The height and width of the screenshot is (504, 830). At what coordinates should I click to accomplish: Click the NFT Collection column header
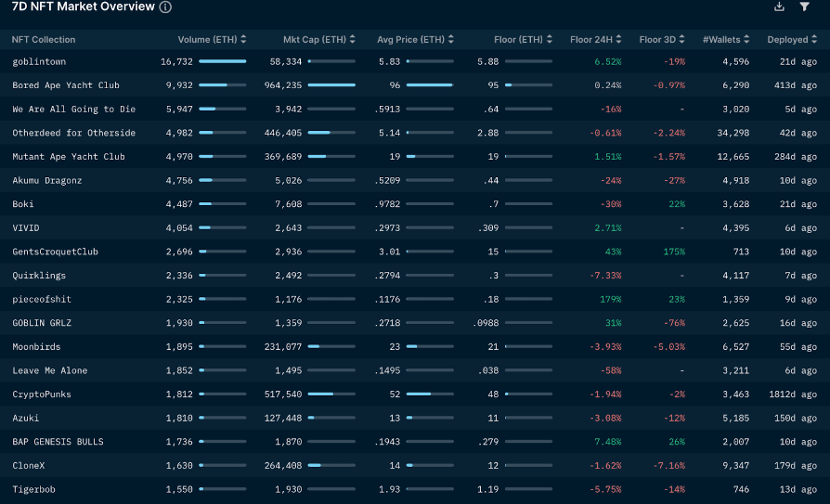(x=44, y=40)
